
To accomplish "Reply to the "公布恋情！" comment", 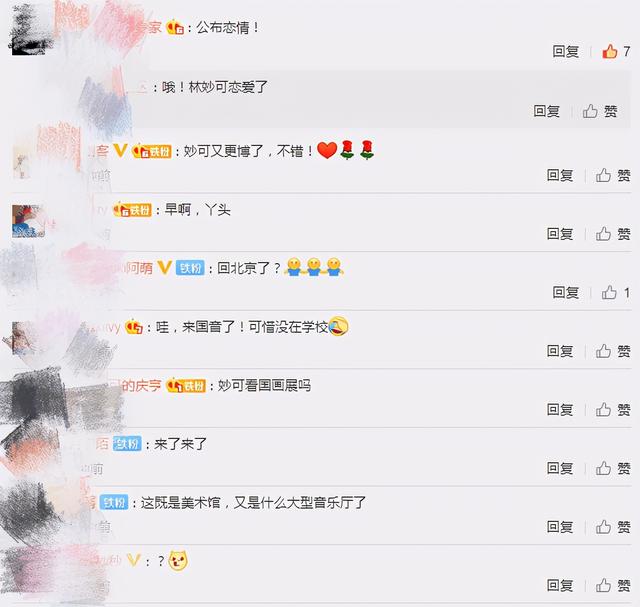I will [x=565, y=51].
